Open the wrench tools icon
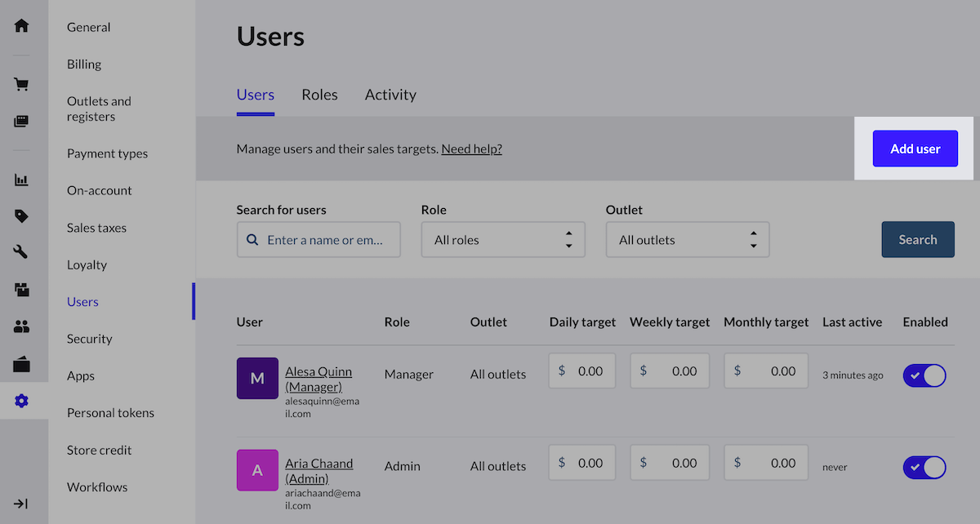The image size is (980, 524). click(22, 253)
